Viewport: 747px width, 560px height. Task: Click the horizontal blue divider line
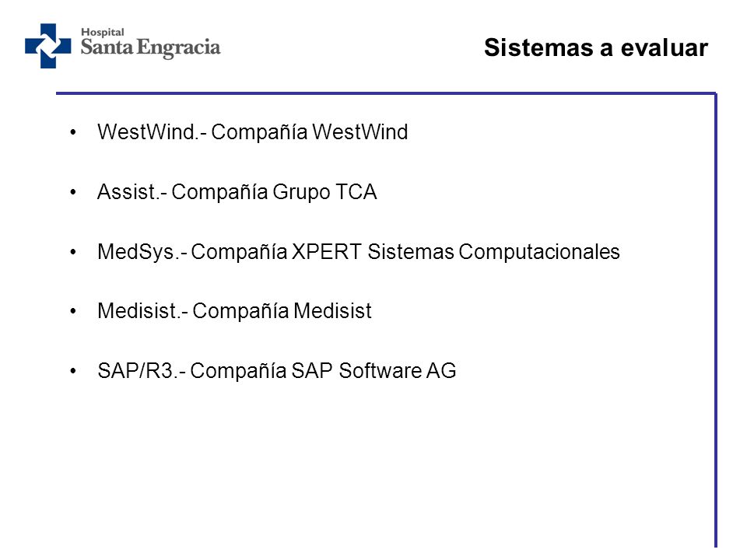point(386,93)
